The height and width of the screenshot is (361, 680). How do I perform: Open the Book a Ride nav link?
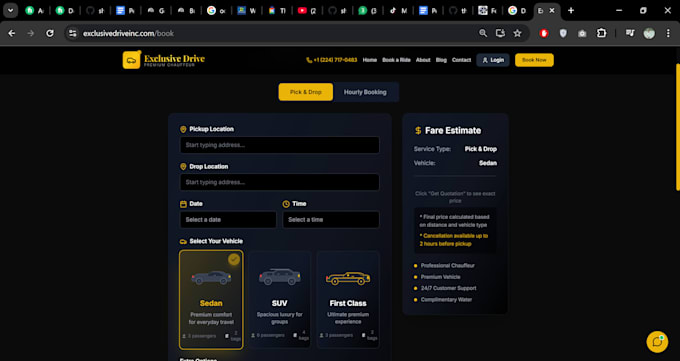click(396, 60)
